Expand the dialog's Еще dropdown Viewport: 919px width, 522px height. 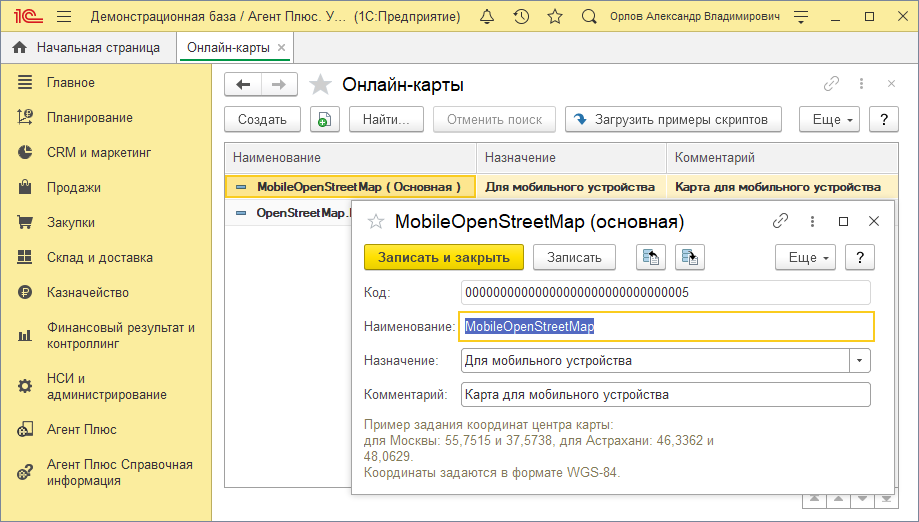[x=805, y=257]
